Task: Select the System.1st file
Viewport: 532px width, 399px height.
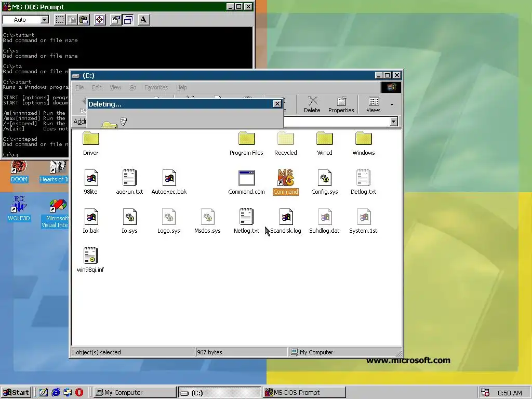Action: coord(363,221)
